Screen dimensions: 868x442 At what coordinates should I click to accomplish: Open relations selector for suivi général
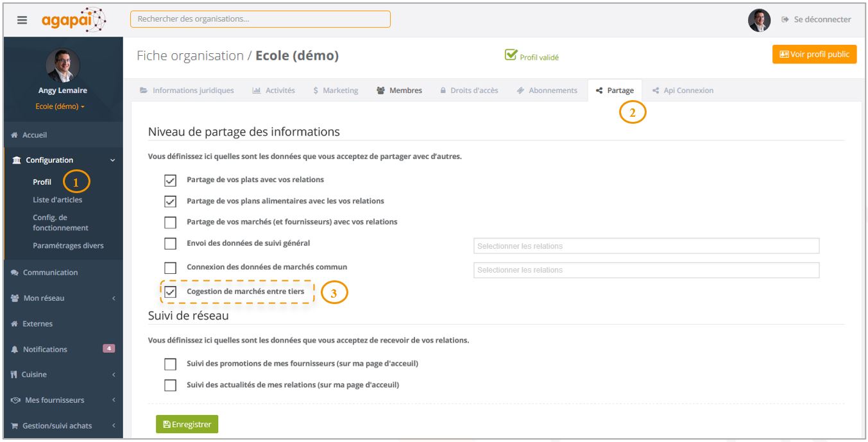pos(647,246)
